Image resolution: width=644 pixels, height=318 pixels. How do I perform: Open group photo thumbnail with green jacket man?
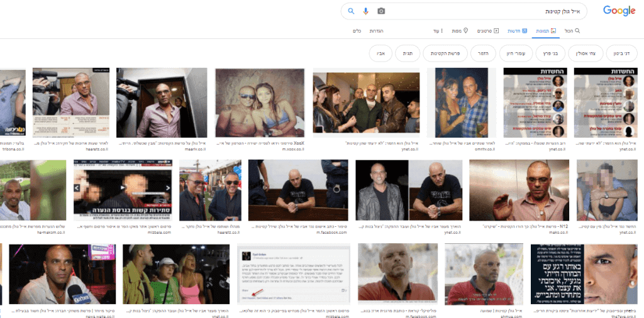pos(366,102)
